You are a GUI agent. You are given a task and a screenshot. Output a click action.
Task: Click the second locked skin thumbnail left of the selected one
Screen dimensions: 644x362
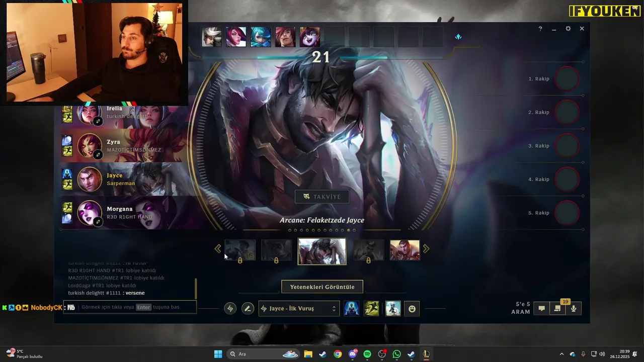tap(240, 250)
